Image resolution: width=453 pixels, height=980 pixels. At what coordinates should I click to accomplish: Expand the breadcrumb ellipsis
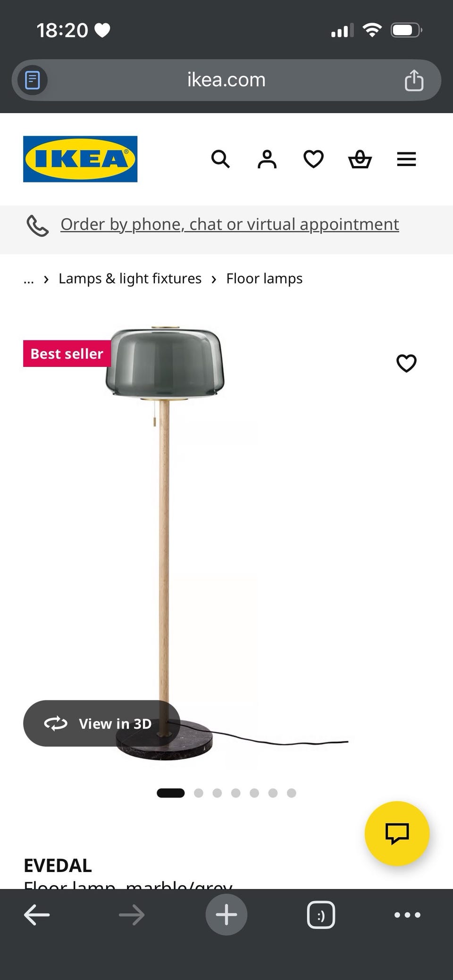pyautogui.click(x=29, y=279)
